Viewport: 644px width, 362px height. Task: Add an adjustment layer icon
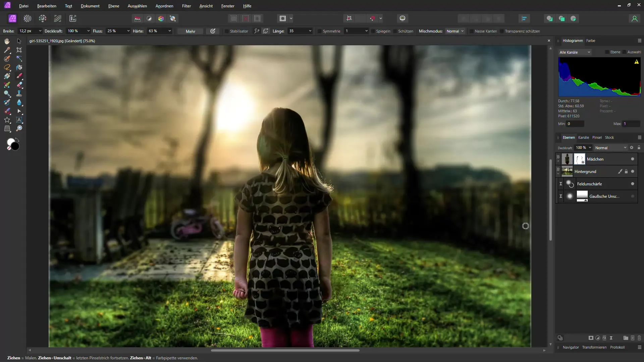598,338
